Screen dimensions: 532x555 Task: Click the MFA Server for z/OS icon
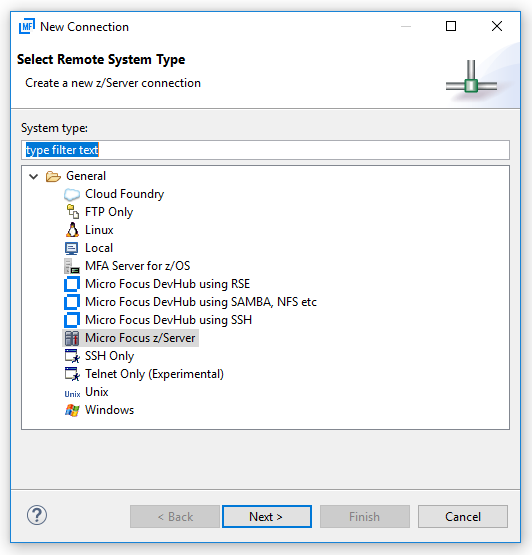tap(72, 266)
